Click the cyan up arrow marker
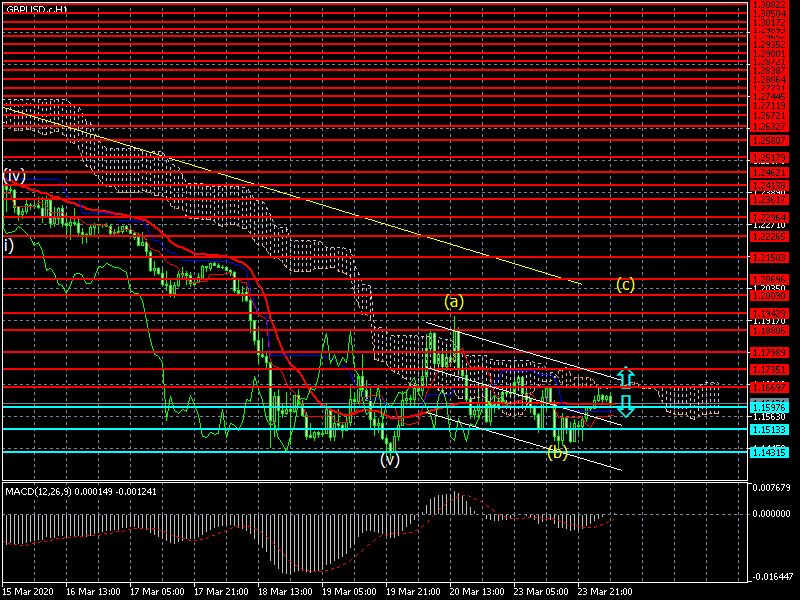Screen dimensions: 800x600 (625, 378)
